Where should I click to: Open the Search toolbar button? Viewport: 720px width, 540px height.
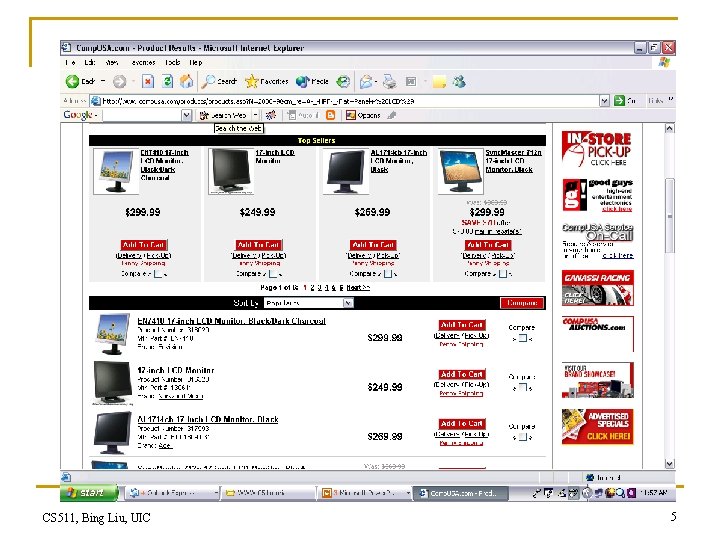point(219,82)
